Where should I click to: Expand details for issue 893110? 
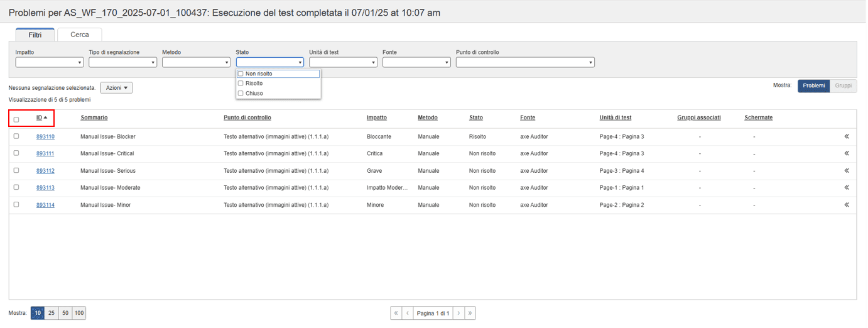coord(846,136)
